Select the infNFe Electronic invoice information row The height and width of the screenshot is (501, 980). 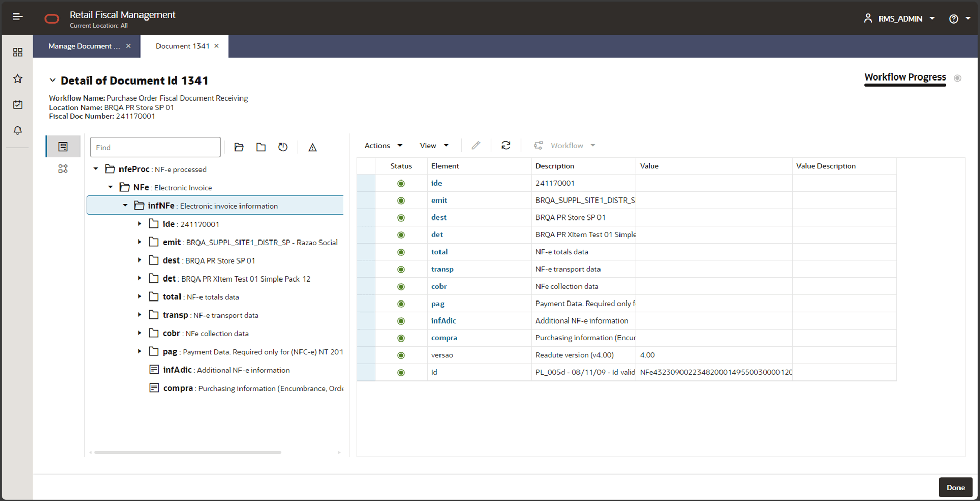215,205
